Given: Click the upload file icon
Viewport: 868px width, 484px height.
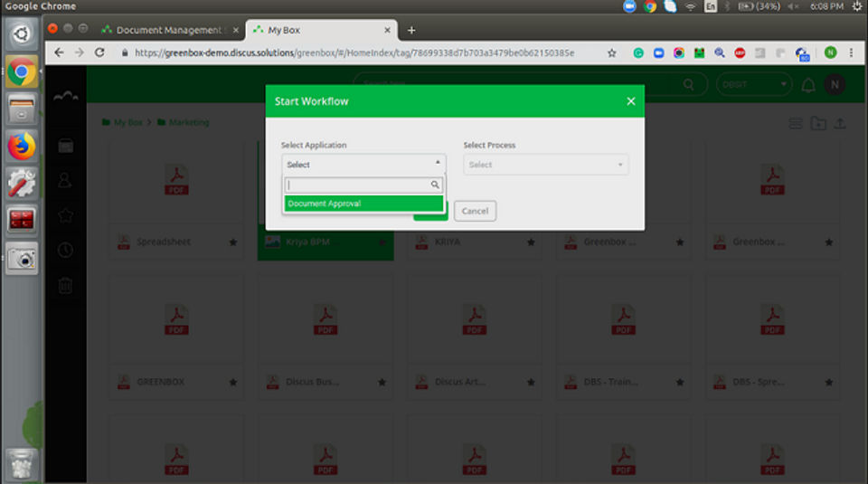Looking at the screenshot, I should click(x=840, y=123).
